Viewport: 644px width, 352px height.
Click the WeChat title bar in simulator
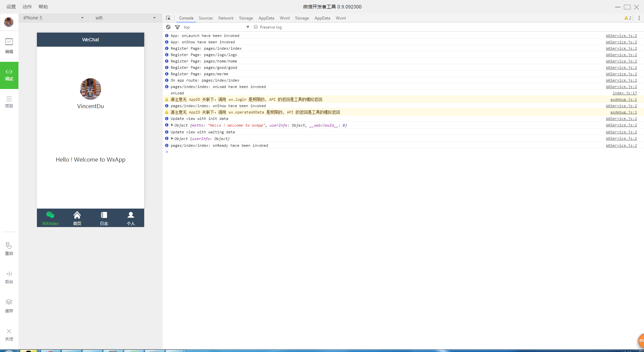tap(91, 40)
